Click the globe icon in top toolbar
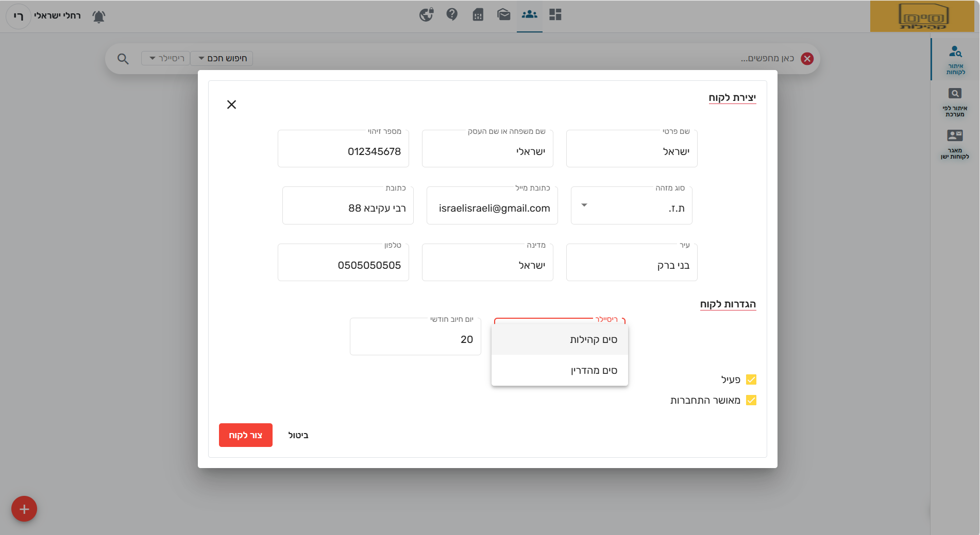Screen dimensions: 980x535 coord(426,14)
